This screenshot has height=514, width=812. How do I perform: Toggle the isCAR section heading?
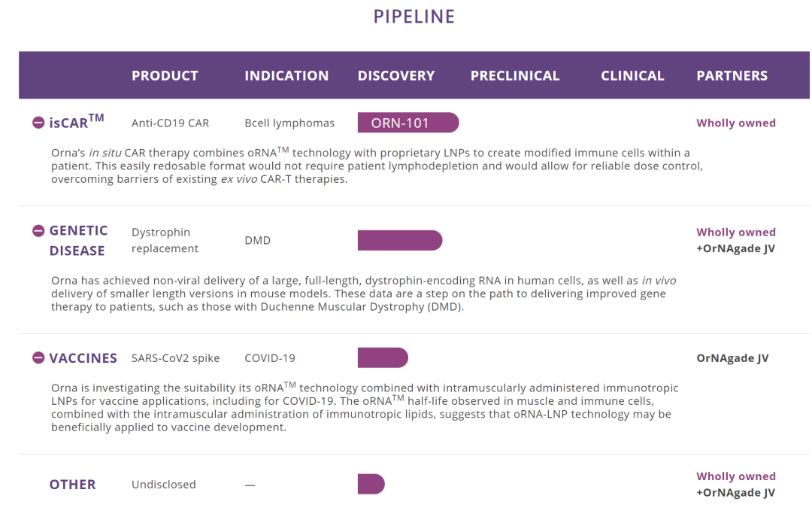[76, 122]
